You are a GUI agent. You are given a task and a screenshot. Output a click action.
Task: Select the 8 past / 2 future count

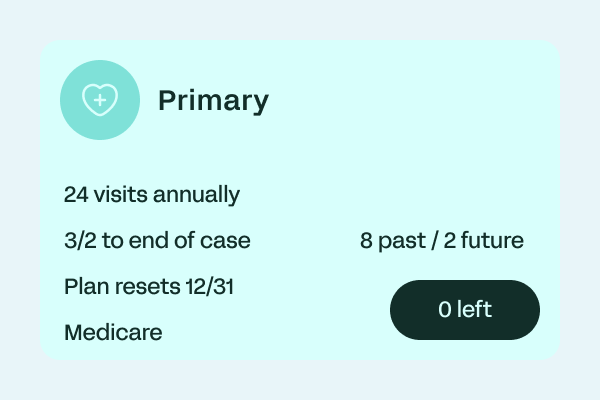tap(442, 241)
